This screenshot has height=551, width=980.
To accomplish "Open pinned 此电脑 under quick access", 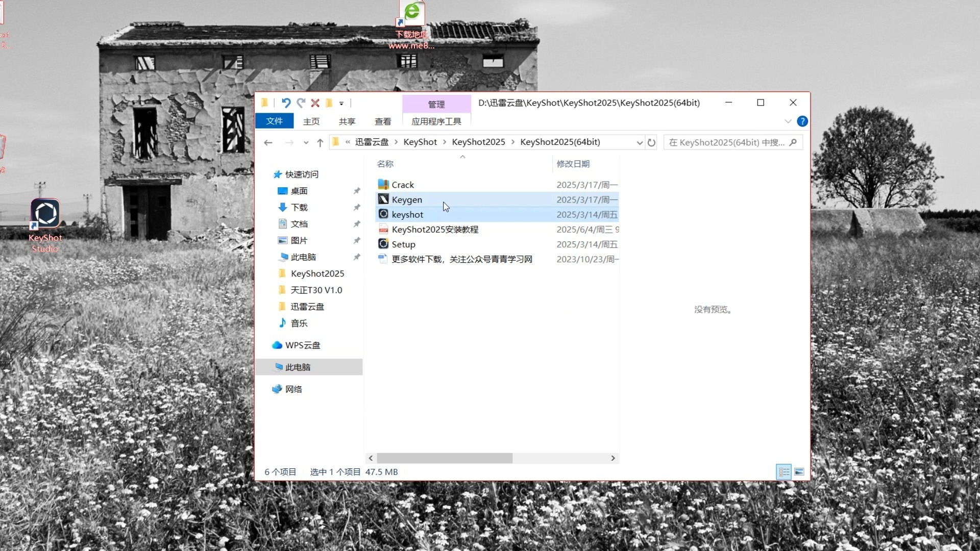I will (x=303, y=257).
